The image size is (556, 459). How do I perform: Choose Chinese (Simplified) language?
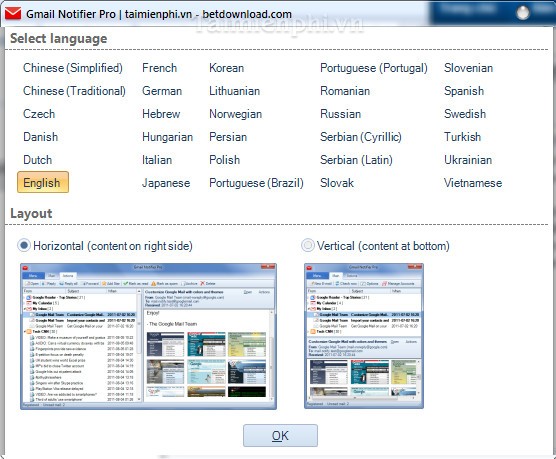73,68
